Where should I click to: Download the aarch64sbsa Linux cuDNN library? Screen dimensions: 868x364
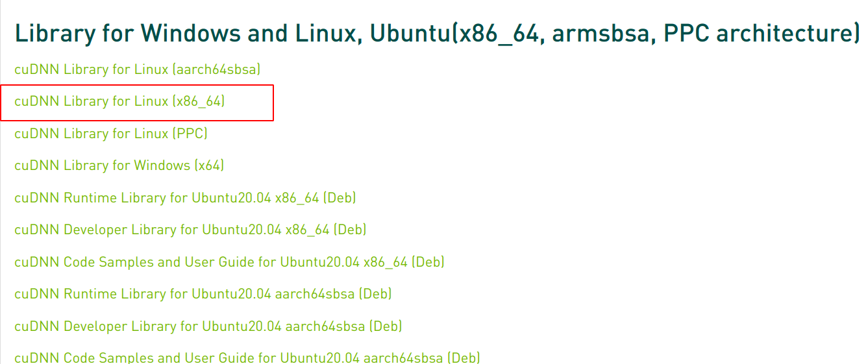click(137, 69)
